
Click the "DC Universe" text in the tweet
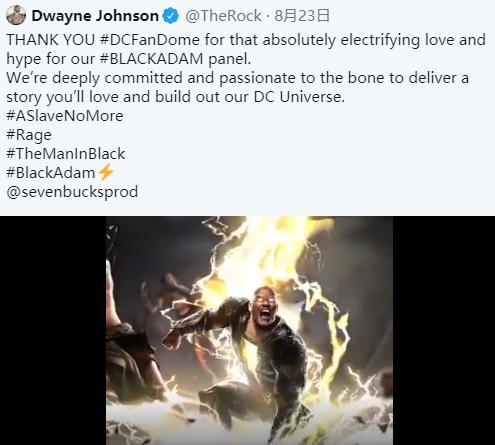pos(299,97)
